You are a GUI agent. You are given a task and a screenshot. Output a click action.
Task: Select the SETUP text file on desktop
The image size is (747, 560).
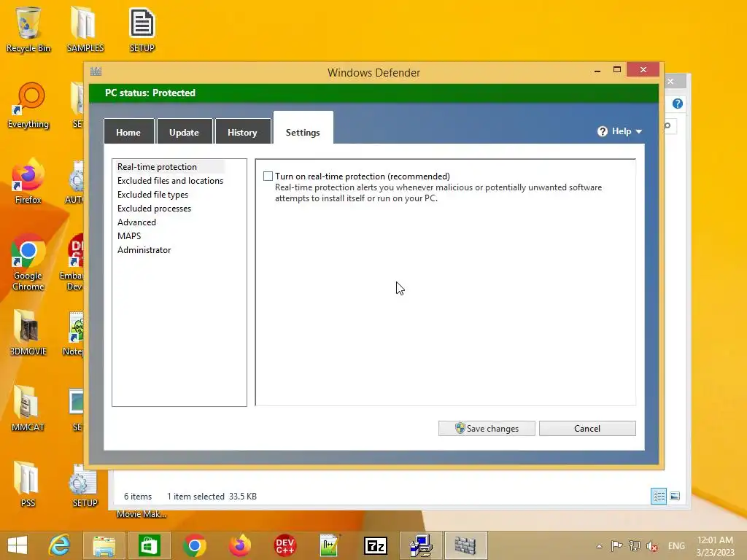[x=142, y=30]
